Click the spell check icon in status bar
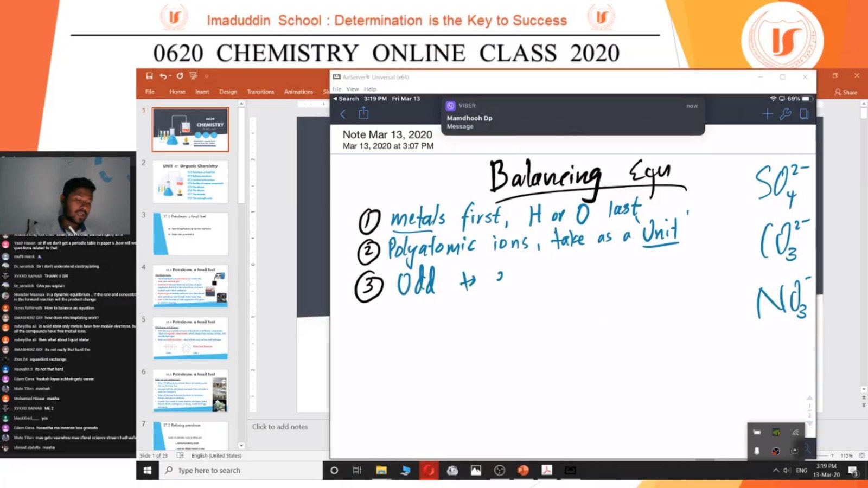This screenshot has width=868, height=488. pos(180,455)
